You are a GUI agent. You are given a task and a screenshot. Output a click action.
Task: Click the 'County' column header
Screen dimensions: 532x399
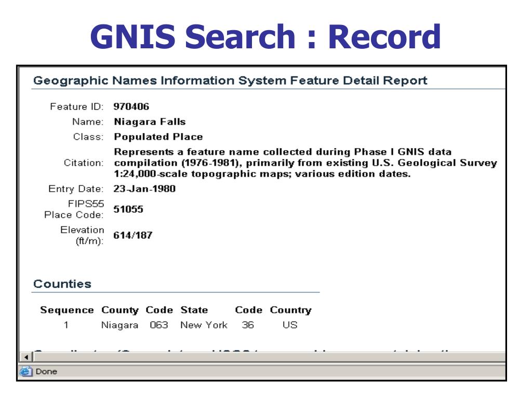pyautogui.click(x=120, y=310)
